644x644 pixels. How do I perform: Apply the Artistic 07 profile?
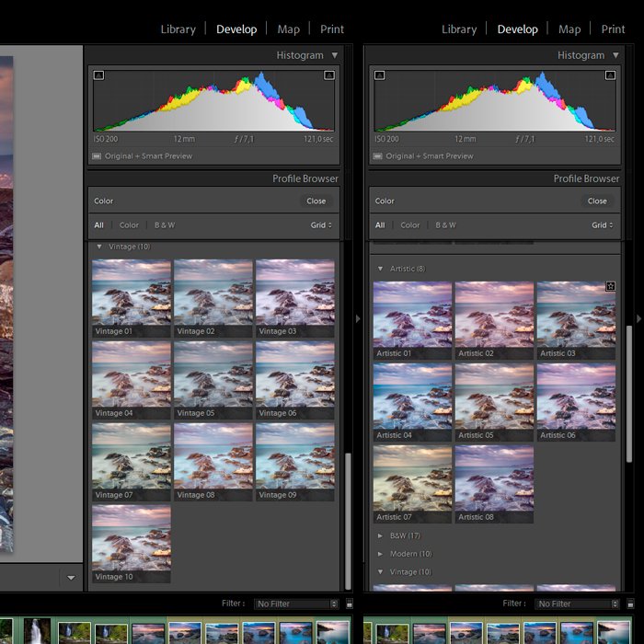412,484
